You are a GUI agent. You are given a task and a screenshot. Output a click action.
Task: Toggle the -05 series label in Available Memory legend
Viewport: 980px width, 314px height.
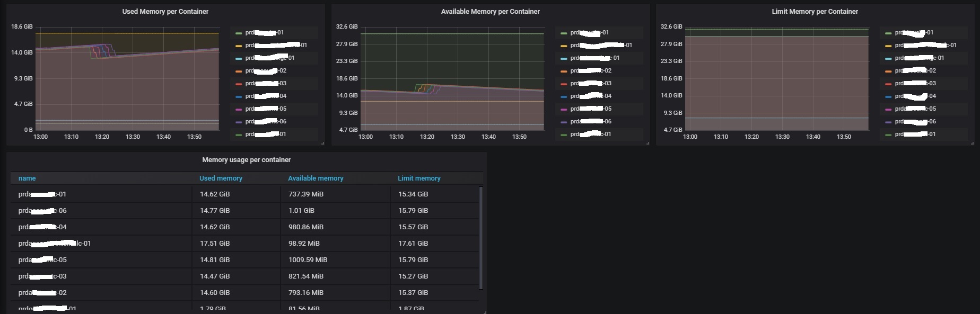pyautogui.click(x=591, y=109)
